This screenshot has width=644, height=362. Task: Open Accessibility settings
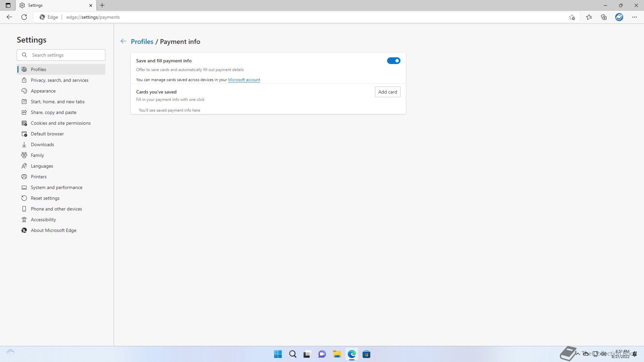coord(61,220)
